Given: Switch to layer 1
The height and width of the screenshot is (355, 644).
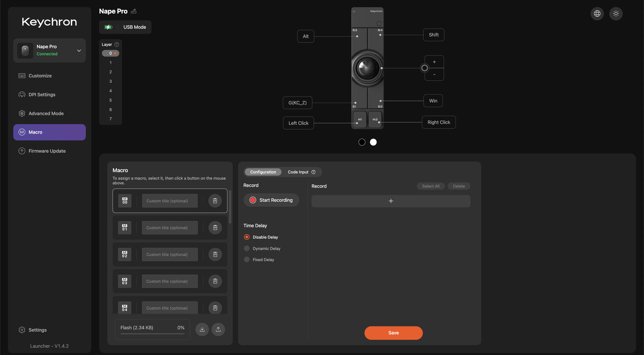Looking at the screenshot, I should 110,63.
